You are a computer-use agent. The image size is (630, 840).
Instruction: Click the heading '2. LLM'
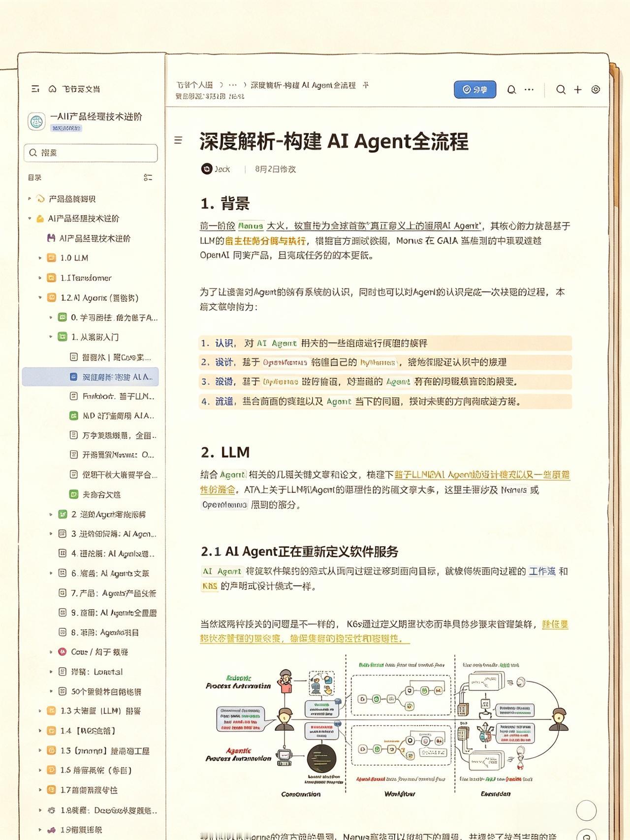[x=225, y=452]
